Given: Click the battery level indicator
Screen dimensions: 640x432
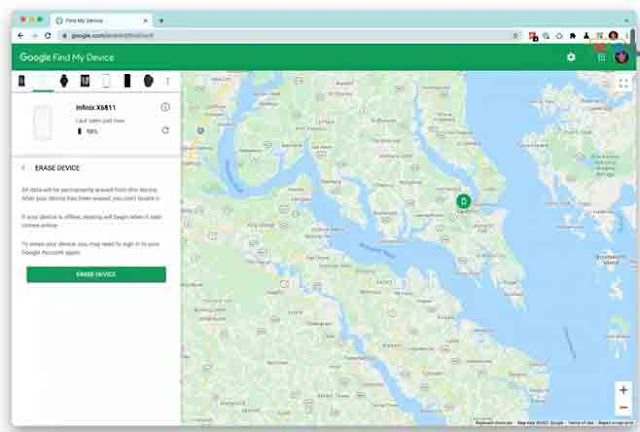Looking at the screenshot, I should 88,131.
